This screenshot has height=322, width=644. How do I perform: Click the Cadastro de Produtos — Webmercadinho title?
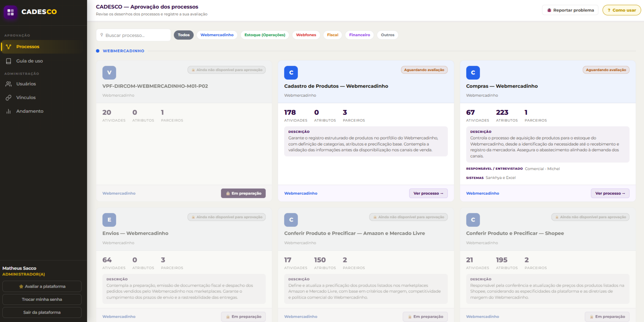point(336,86)
